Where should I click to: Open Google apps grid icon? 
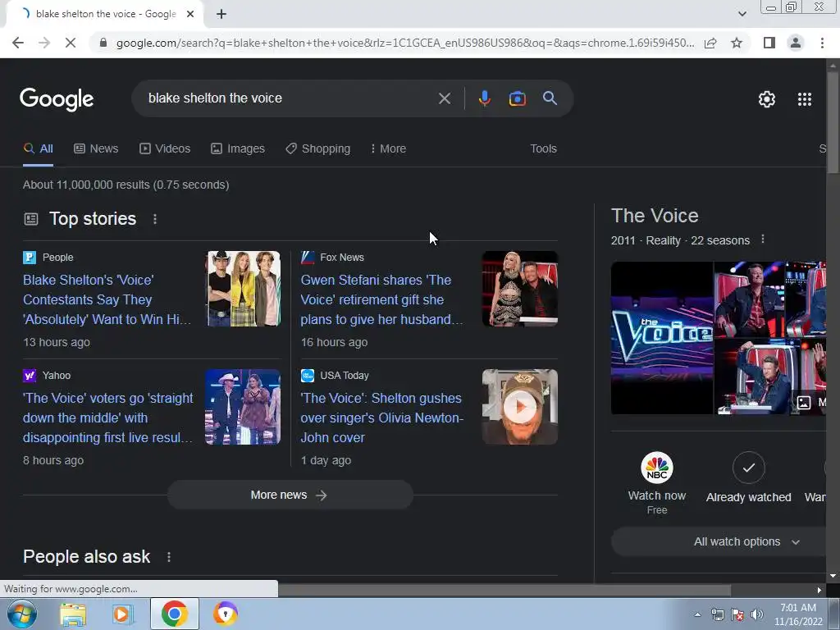click(x=805, y=99)
